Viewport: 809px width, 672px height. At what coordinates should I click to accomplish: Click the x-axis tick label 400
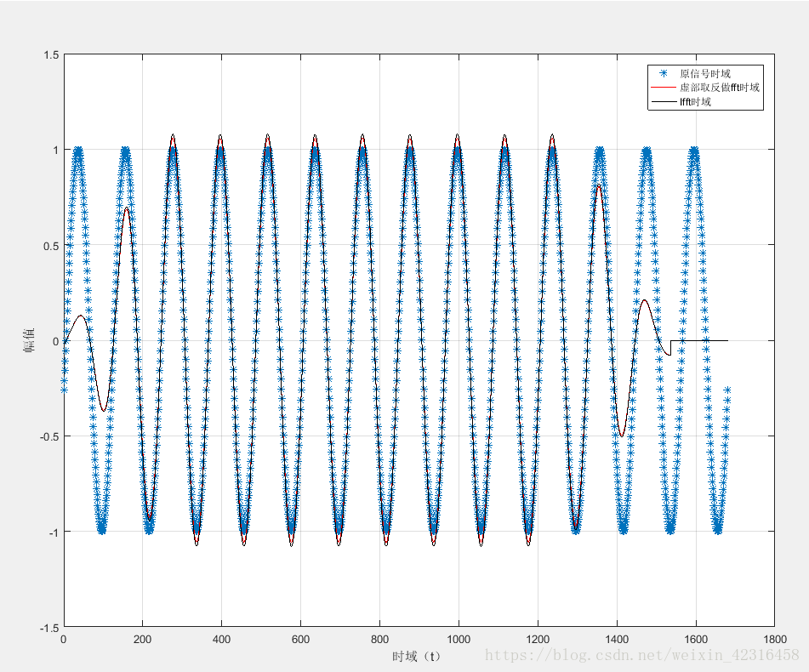221,640
